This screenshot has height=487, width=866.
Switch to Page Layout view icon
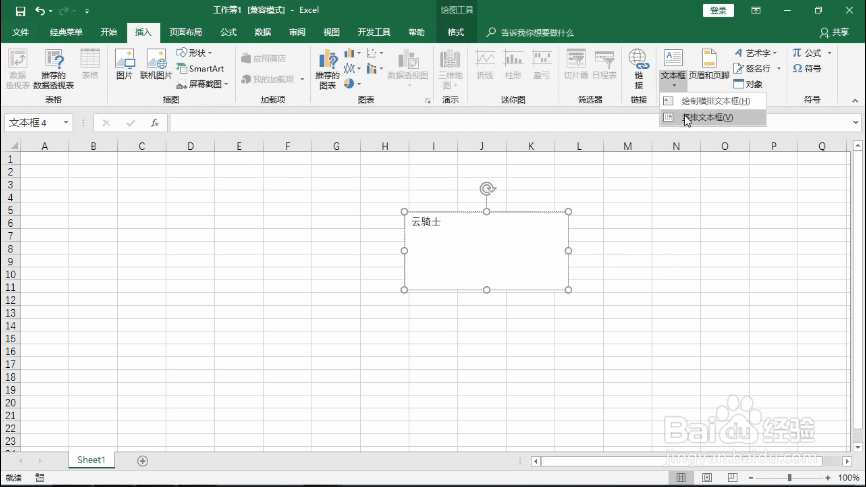coord(707,478)
